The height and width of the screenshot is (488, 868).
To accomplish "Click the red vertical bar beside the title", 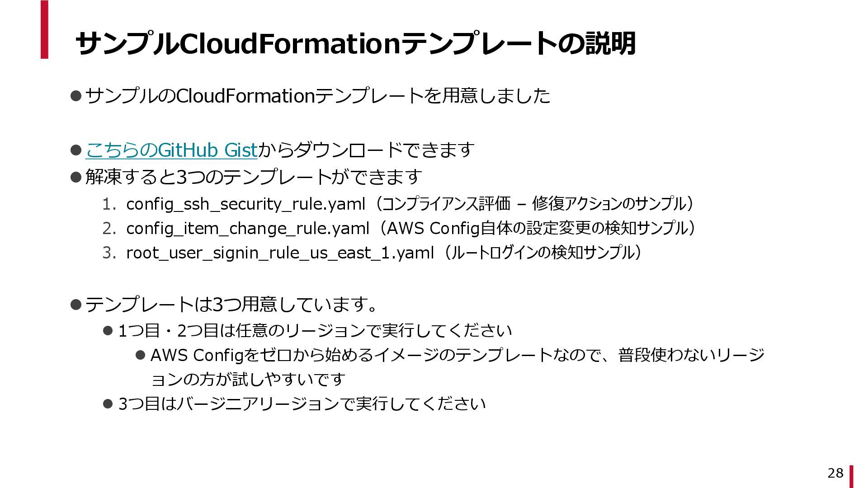I will coord(44,29).
